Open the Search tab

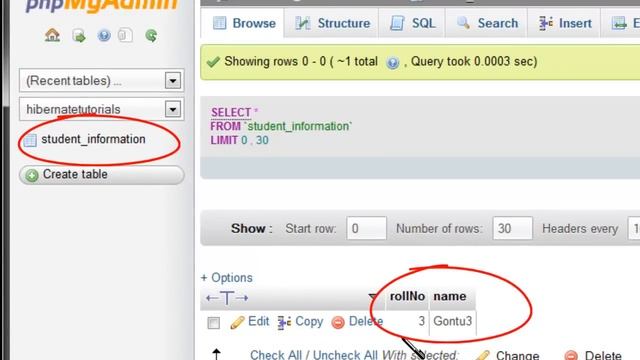tap(487, 23)
